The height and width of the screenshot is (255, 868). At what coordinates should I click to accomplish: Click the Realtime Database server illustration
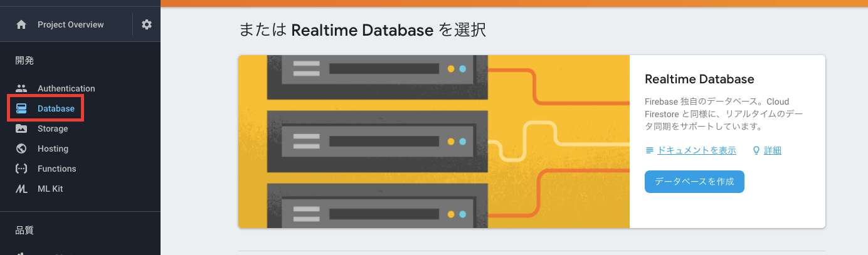coord(434,142)
